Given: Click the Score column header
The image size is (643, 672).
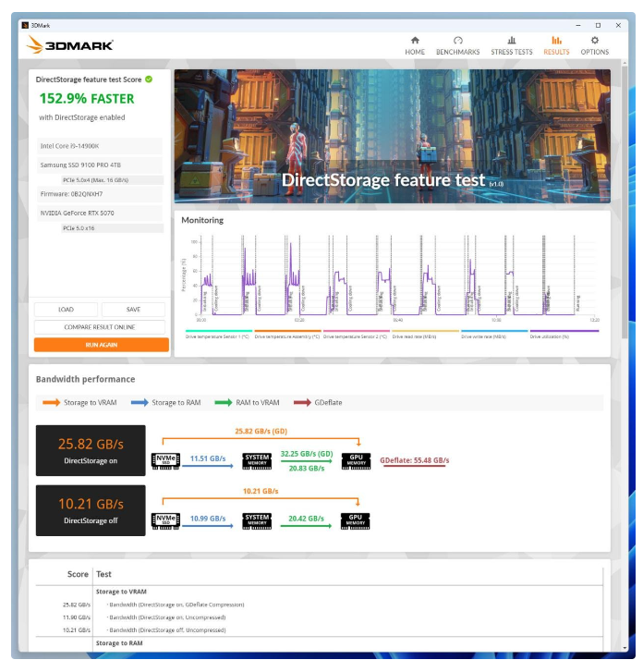Looking at the screenshot, I should (78, 574).
